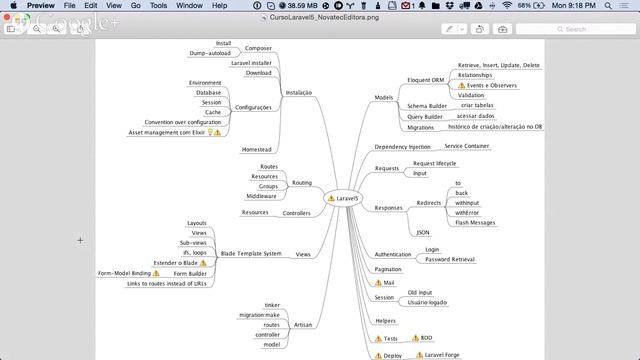Click the Middleware node
The height and width of the screenshot is (360, 640).
point(261,196)
